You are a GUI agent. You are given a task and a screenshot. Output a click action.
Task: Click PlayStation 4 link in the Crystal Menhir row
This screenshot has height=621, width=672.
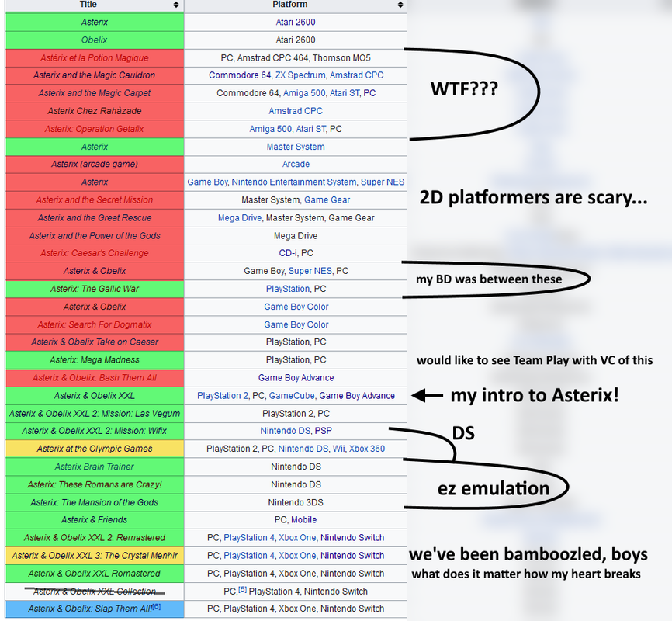[249, 556]
